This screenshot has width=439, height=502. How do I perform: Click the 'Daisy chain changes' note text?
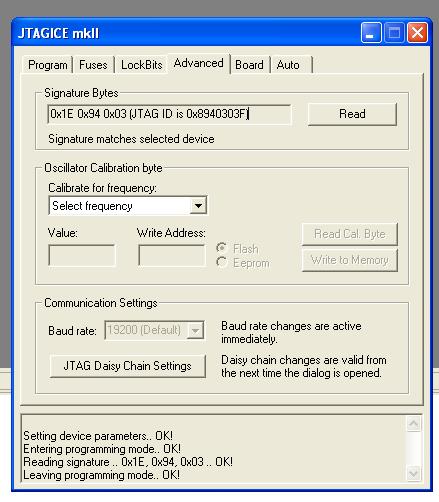[x=304, y=366]
